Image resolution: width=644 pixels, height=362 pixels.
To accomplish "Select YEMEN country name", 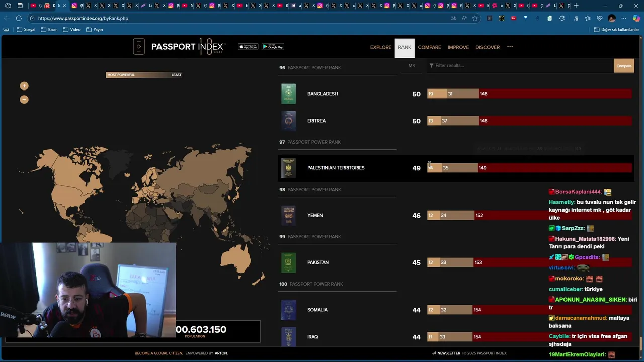I will click(x=315, y=215).
